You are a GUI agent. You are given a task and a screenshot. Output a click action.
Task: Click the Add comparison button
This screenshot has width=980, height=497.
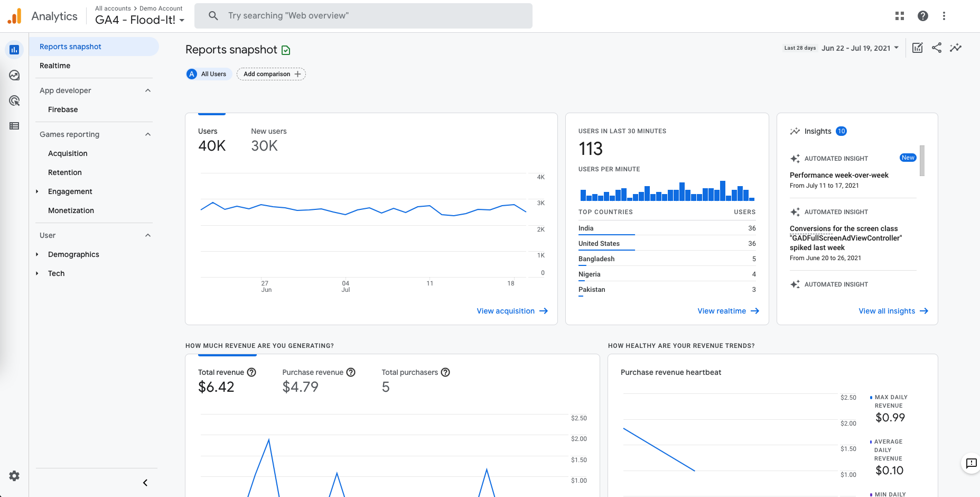[x=271, y=74]
